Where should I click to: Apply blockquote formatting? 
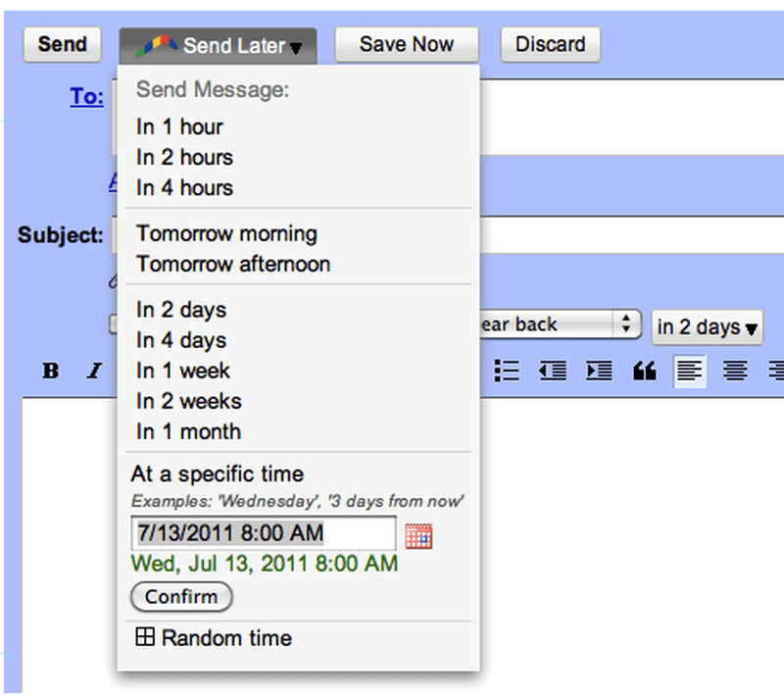pyautogui.click(x=644, y=371)
